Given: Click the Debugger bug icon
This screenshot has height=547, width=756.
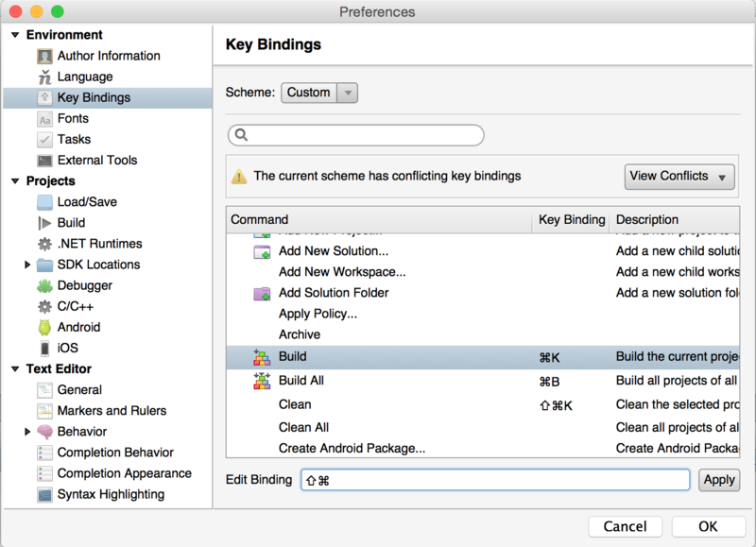Looking at the screenshot, I should (x=44, y=286).
